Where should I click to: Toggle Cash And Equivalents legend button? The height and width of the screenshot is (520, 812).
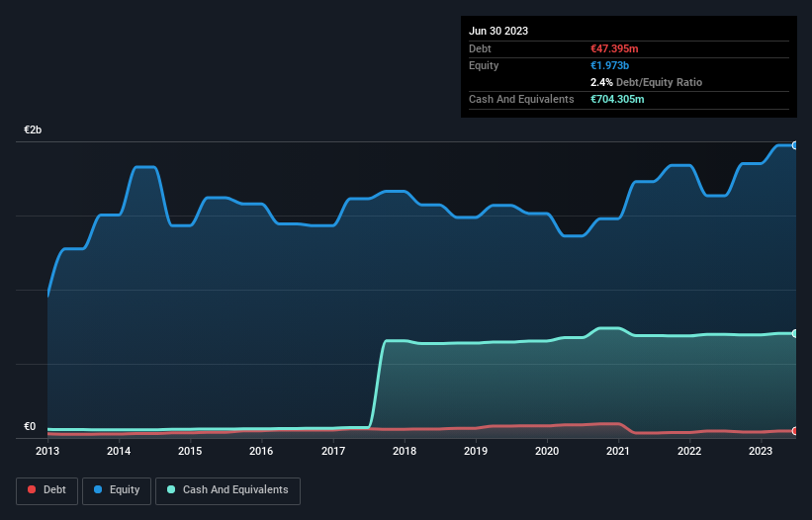227,490
